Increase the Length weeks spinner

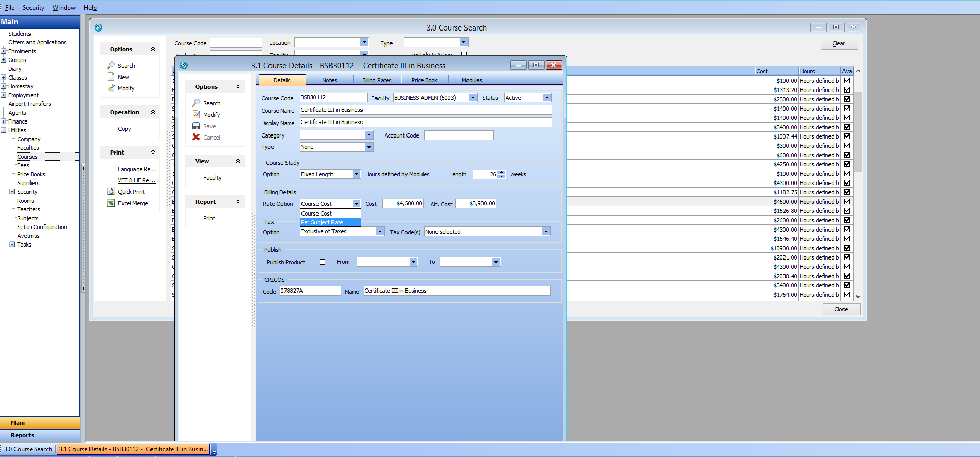click(501, 172)
